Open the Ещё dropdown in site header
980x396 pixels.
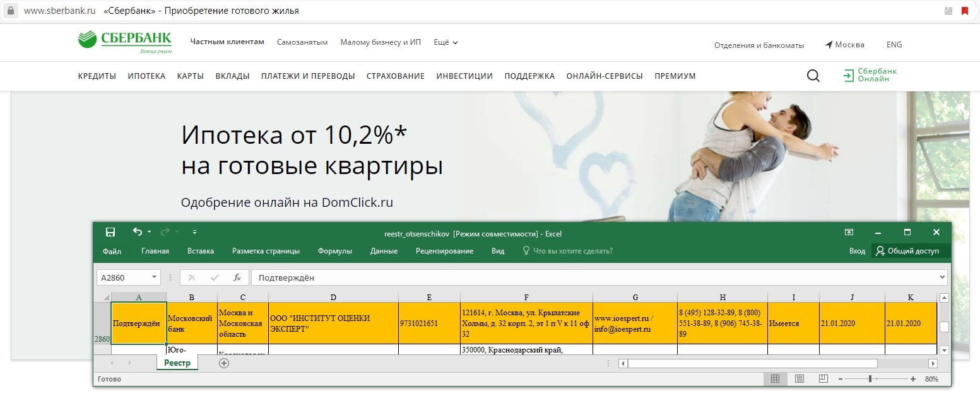(x=446, y=42)
